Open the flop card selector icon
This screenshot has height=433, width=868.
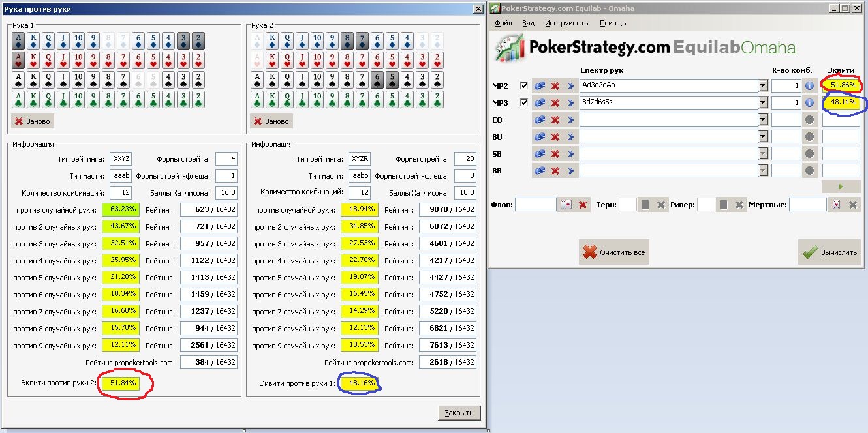pos(566,205)
